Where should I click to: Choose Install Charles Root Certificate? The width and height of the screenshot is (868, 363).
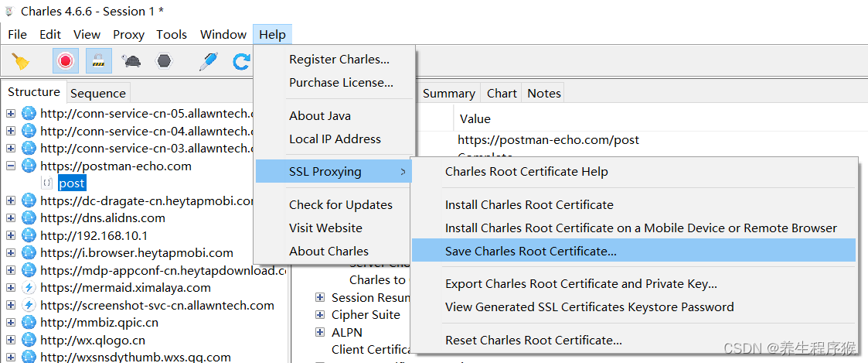[x=634, y=205]
